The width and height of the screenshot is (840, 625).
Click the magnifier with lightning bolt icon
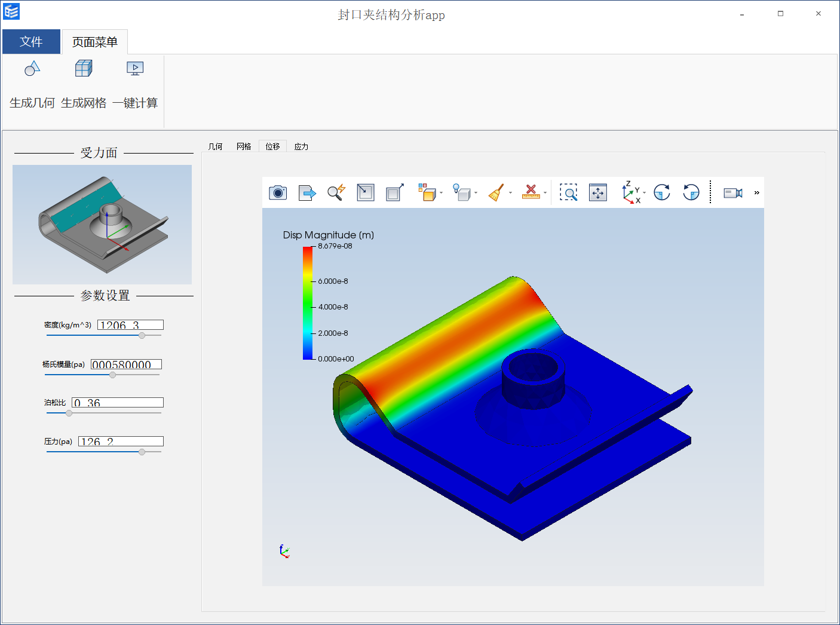pyautogui.click(x=336, y=192)
